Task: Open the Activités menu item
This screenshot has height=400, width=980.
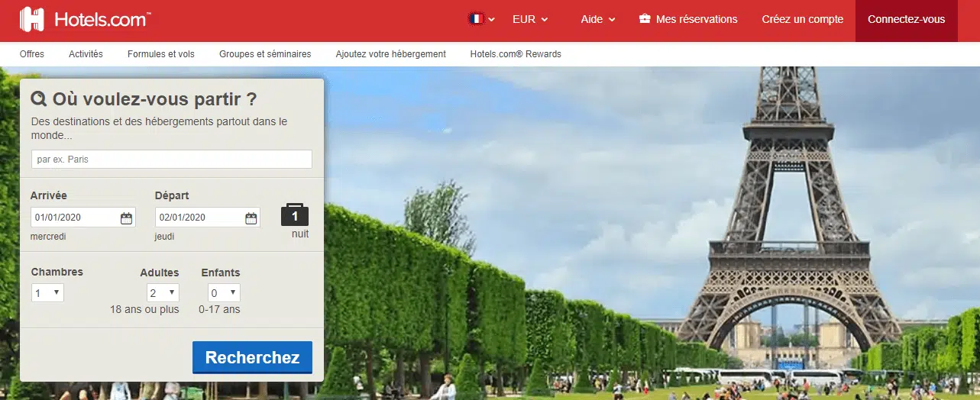Action: click(x=86, y=54)
